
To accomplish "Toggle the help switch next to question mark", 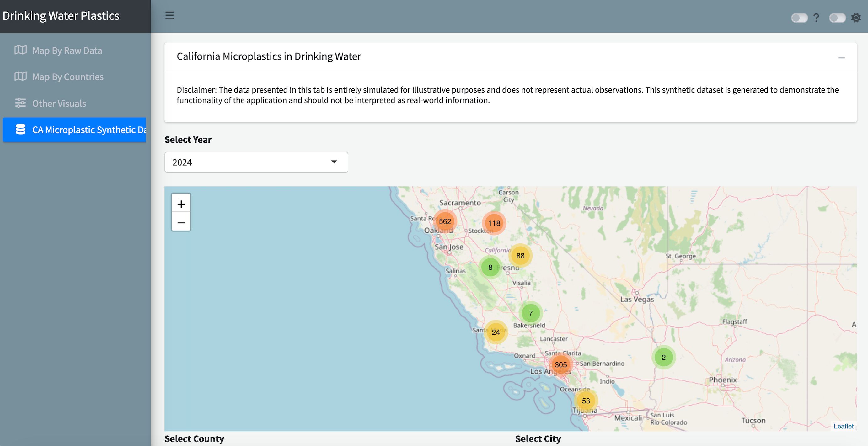I will click(x=799, y=18).
